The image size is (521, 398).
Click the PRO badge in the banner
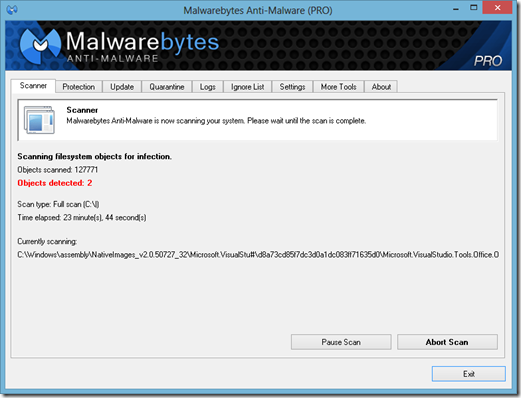488,61
